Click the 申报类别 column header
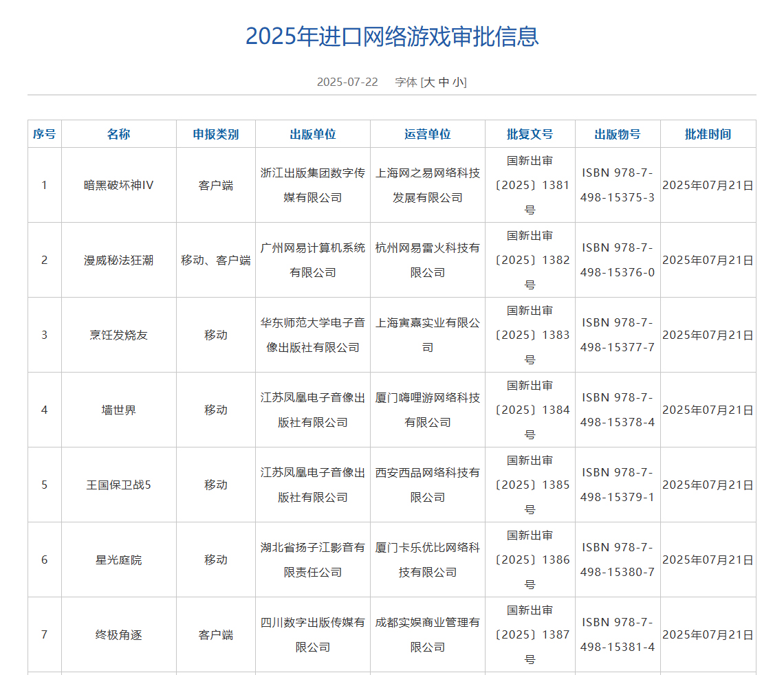 (216, 134)
